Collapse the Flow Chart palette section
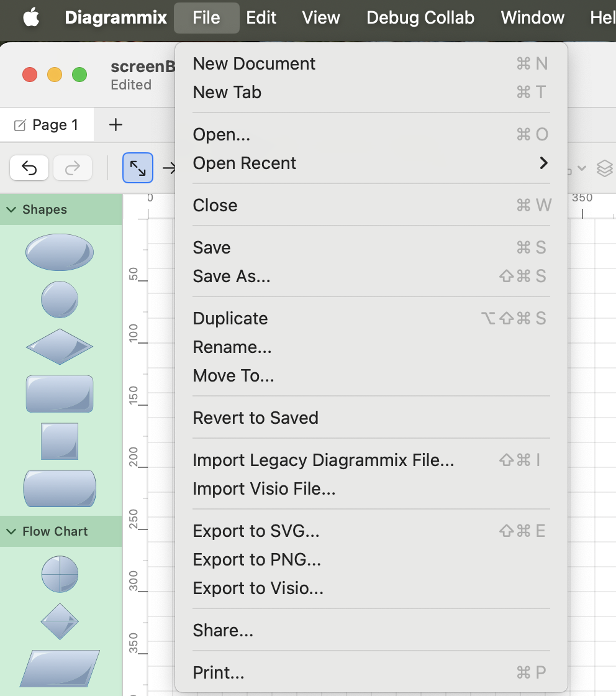 [11, 532]
